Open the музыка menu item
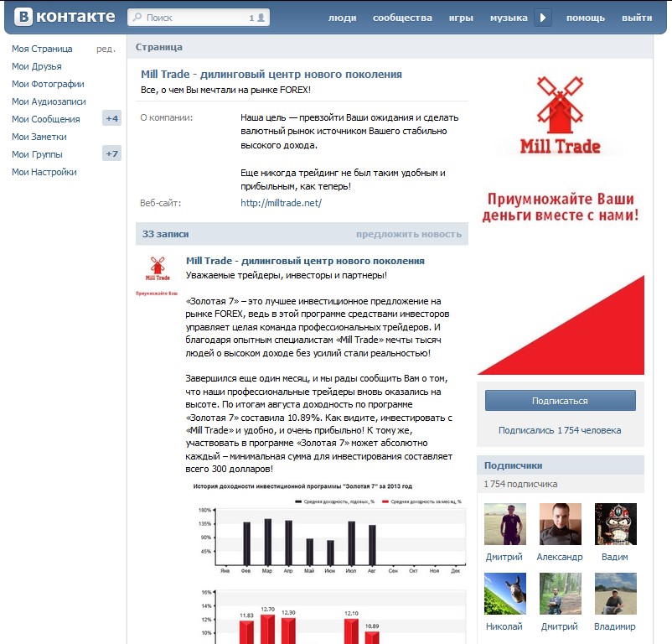 (x=509, y=18)
